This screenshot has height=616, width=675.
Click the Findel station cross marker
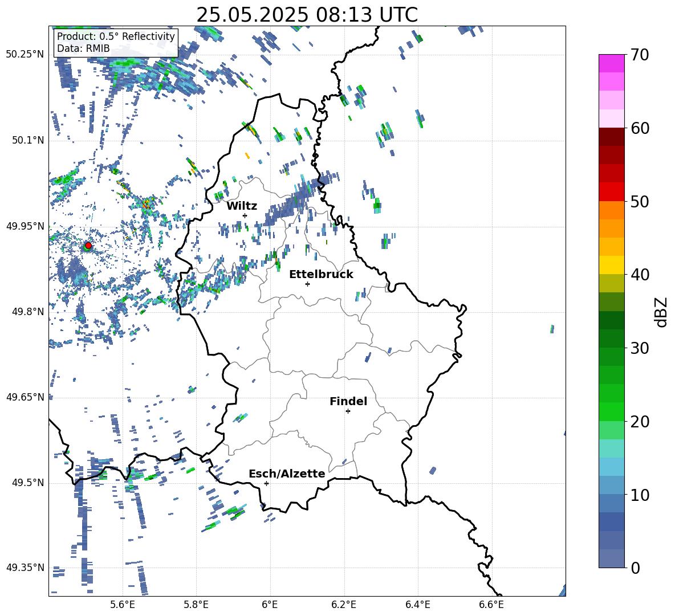pyautogui.click(x=348, y=411)
